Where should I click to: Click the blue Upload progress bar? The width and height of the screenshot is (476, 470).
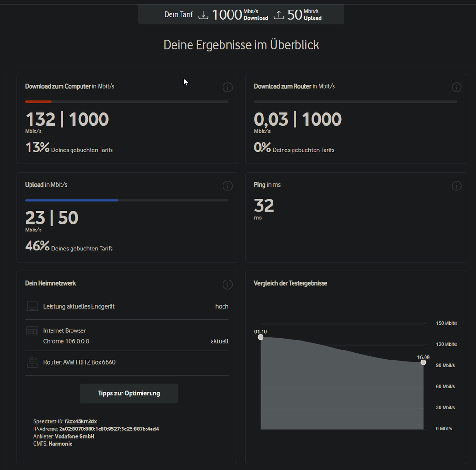(x=71, y=200)
